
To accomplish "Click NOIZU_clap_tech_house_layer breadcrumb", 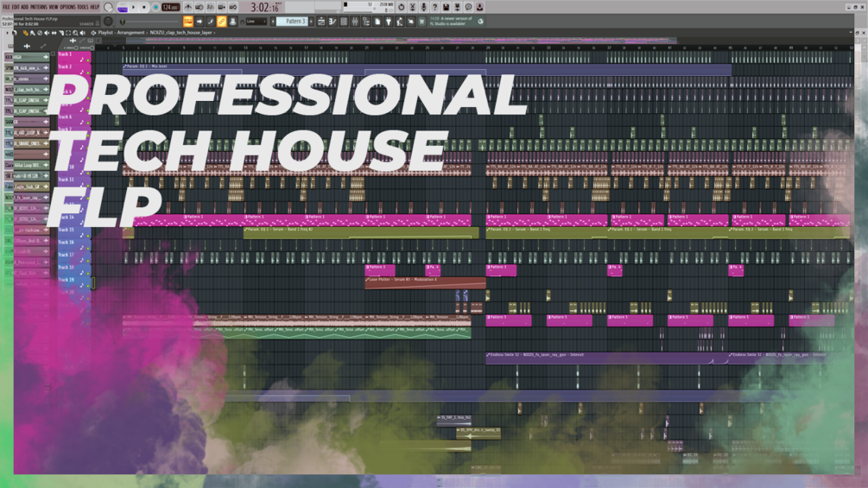I will click(x=181, y=33).
